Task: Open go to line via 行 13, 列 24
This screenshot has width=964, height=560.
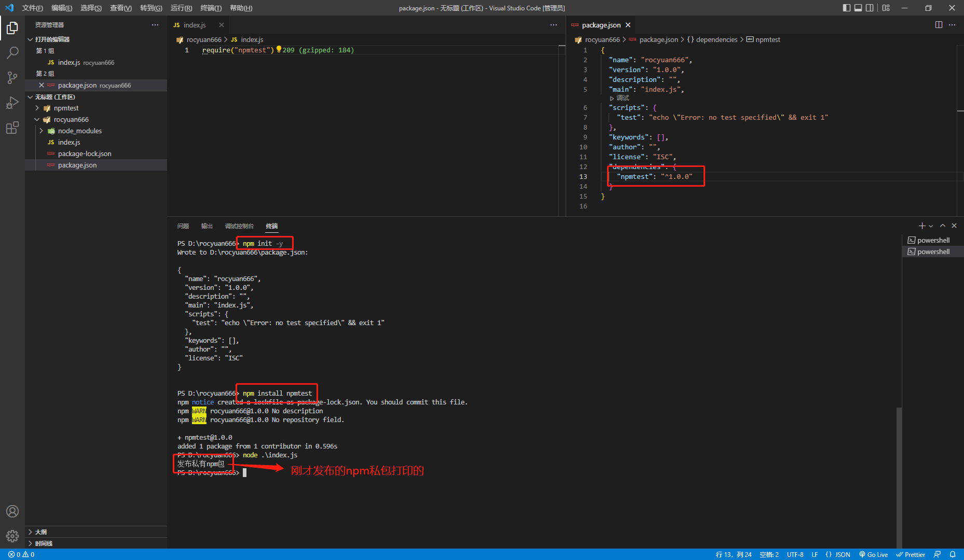Action: tap(734, 554)
